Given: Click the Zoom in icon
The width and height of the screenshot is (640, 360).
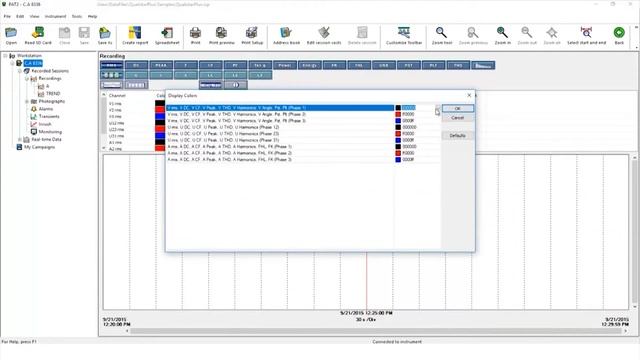Looking at the screenshot, I should 502,36.
